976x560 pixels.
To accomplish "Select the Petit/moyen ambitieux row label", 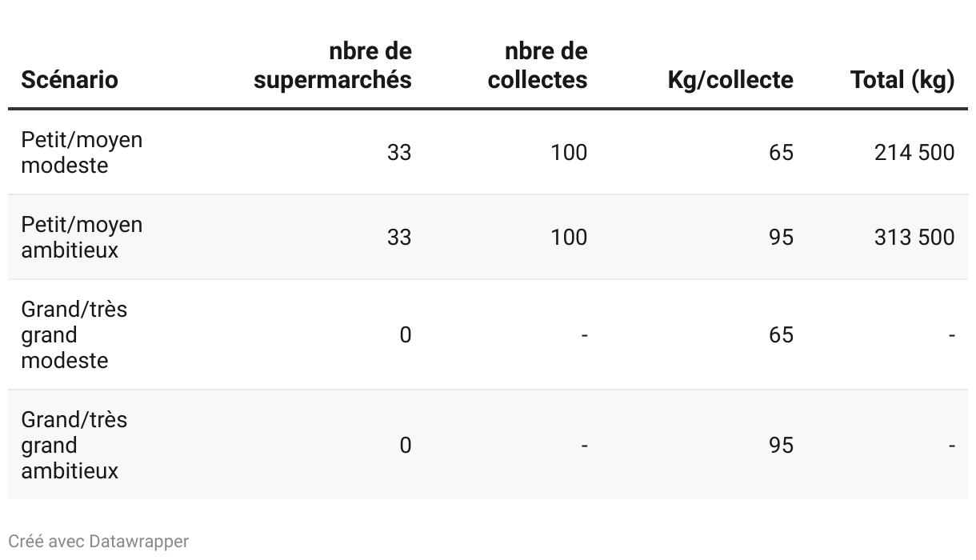I will (x=82, y=237).
